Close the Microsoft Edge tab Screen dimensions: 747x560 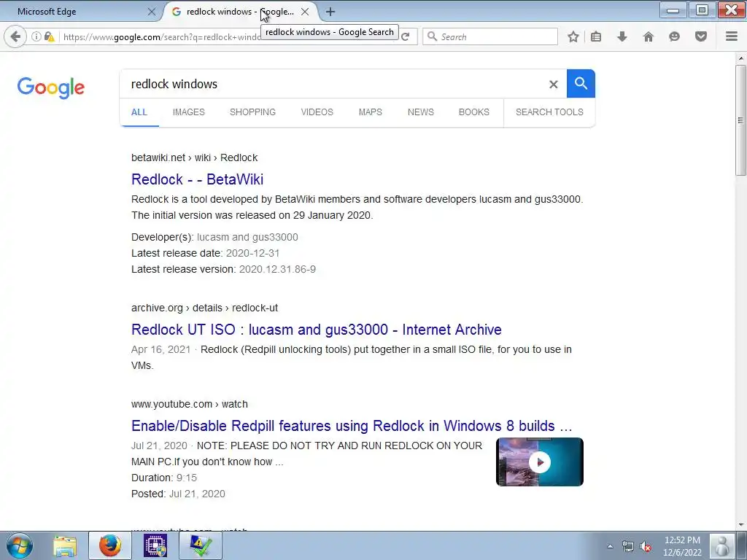[152, 12]
